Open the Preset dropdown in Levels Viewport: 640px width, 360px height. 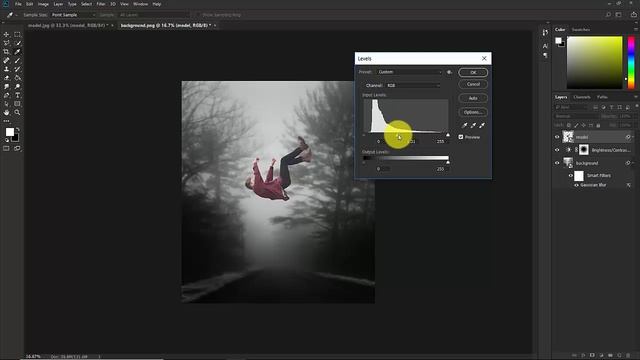(409, 72)
